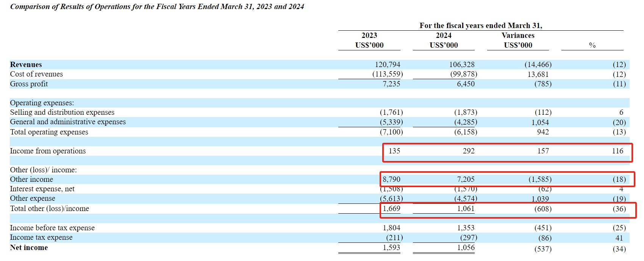644x261 pixels.
Task: Click the Income tax expense label
Action: [41, 237]
